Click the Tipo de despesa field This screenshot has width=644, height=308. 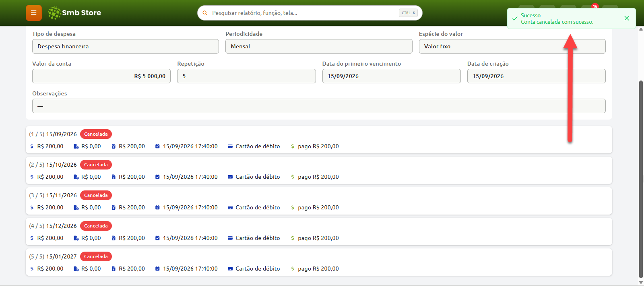[x=126, y=46]
